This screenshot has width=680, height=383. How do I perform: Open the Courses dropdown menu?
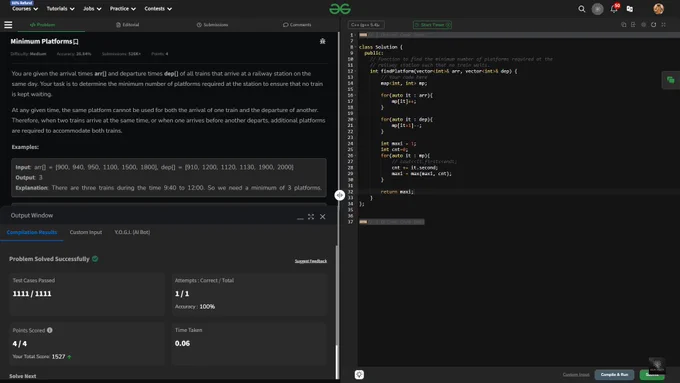(25, 9)
